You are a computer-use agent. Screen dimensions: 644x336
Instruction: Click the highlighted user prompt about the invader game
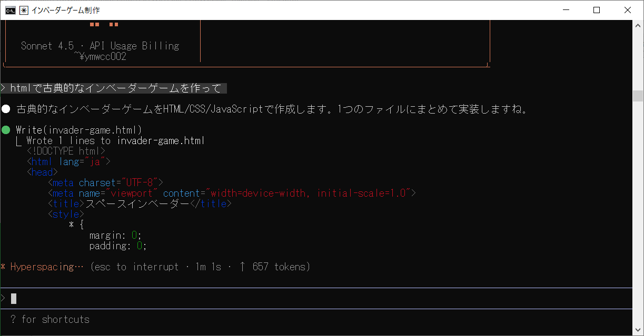[116, 88]
